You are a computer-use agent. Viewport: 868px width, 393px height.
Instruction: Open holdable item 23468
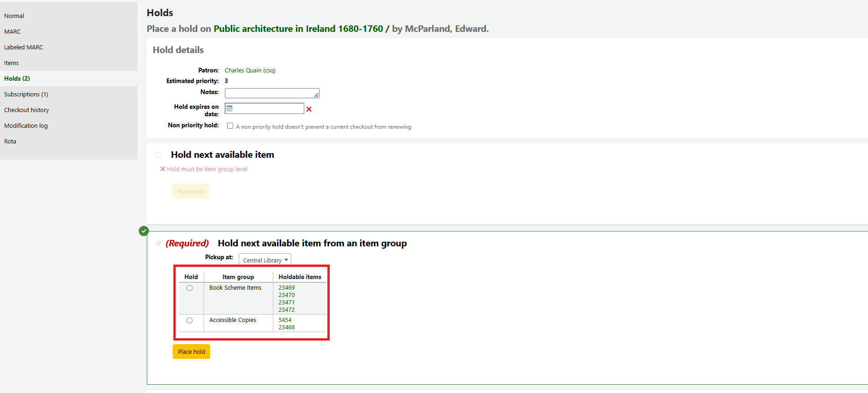point(287,327)
